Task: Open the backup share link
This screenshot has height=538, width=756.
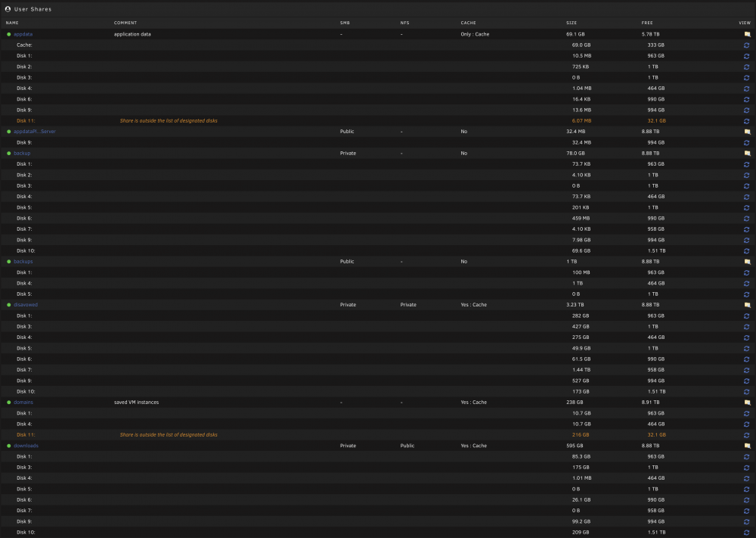Action: 22,153
